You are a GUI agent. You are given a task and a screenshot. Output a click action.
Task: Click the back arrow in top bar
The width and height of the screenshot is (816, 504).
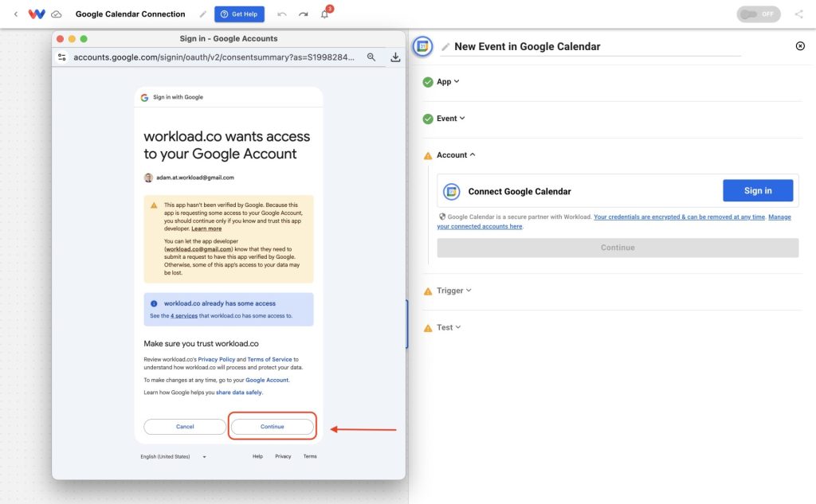(16, 14)
